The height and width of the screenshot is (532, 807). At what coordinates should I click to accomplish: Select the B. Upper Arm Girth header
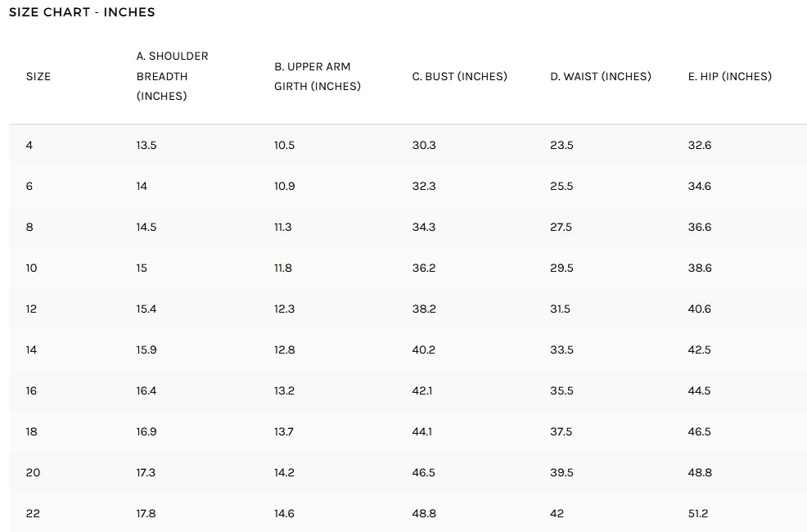(x=317, y=76)
